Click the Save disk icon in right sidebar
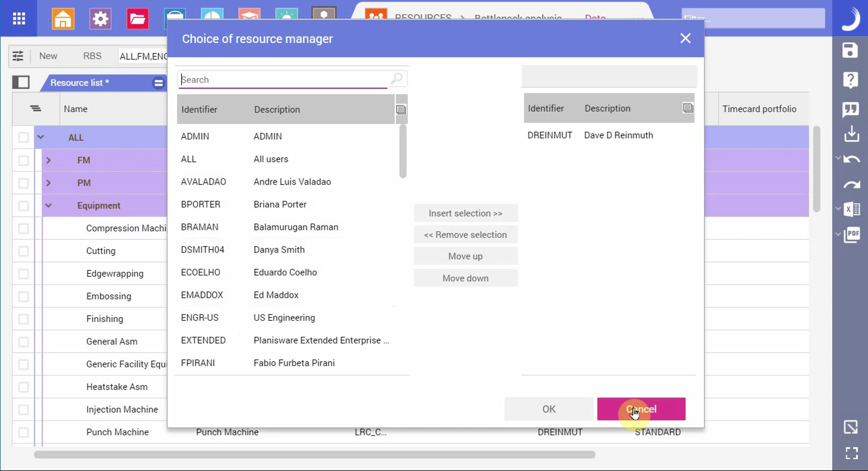Image resolution: width=868 pixels, height=471 pixels. (x=850, y=50)
